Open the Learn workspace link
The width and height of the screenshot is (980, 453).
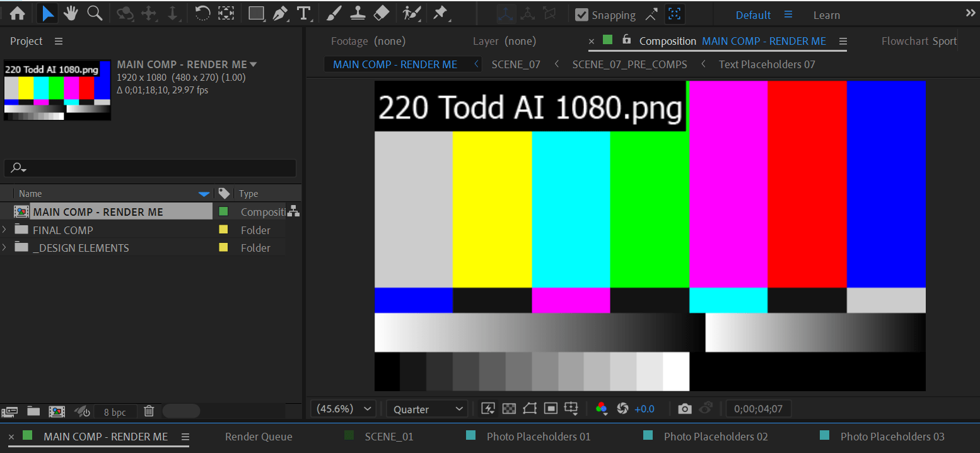pyautogui.click(x=826, y=15)
